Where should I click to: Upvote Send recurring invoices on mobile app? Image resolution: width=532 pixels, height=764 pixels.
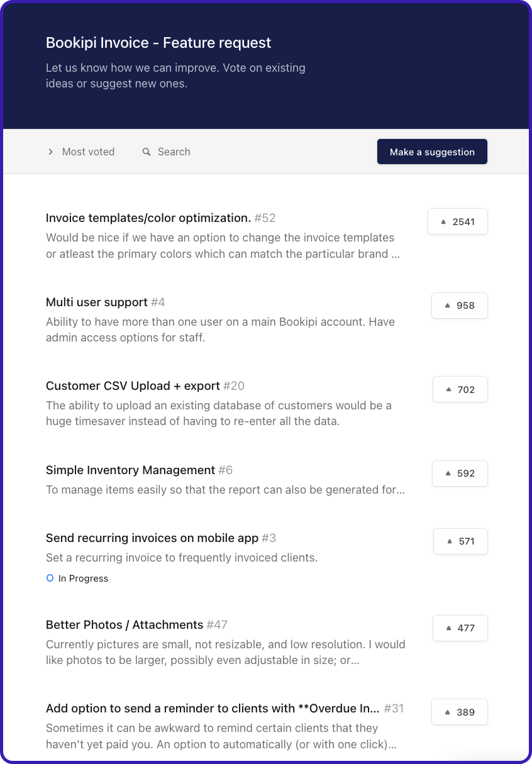click(x=460, y=541)
